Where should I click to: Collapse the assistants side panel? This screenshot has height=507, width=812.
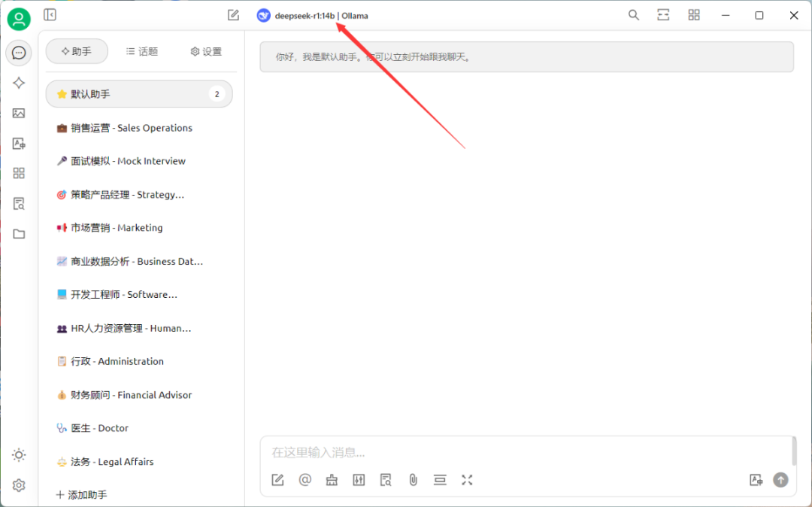click(x=50, y=15)
